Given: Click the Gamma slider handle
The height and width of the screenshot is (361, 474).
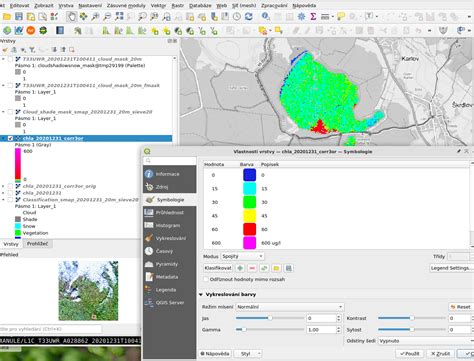Looking at the screenshot, I should coord(244,330).
